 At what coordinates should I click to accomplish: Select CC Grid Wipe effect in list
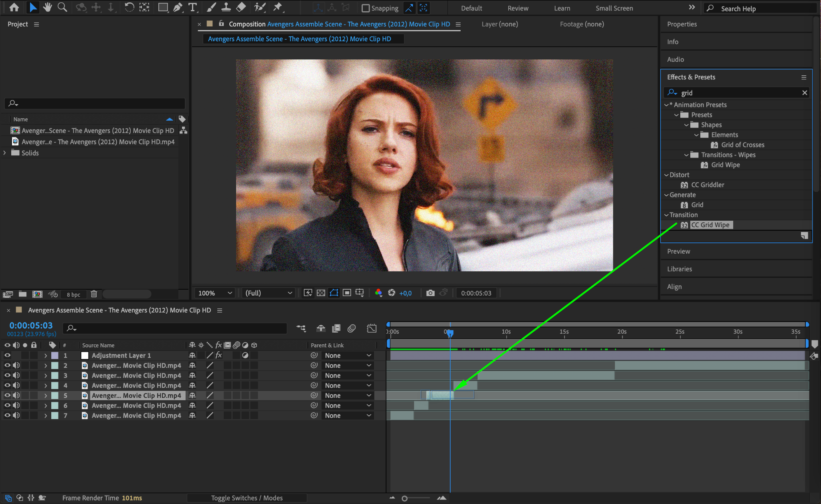pyautogui.click(x=710, y=225)
